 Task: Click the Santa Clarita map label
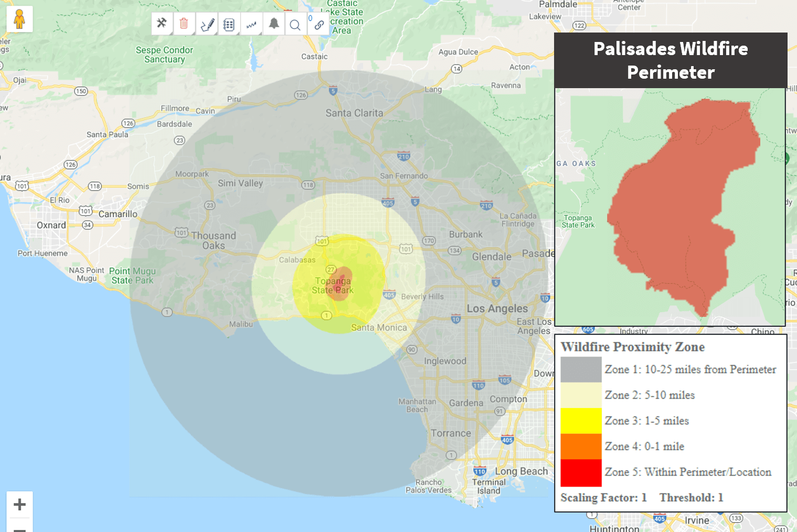(354, 113)
